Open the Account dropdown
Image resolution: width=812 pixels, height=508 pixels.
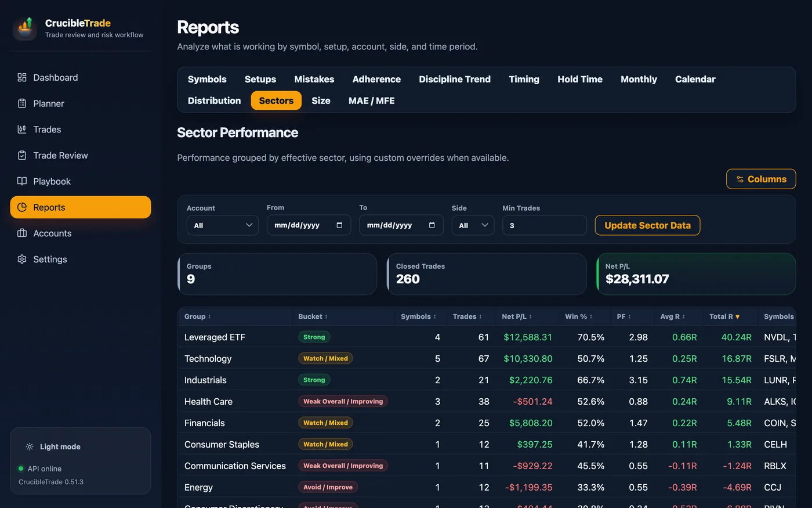tap(223, 225)
